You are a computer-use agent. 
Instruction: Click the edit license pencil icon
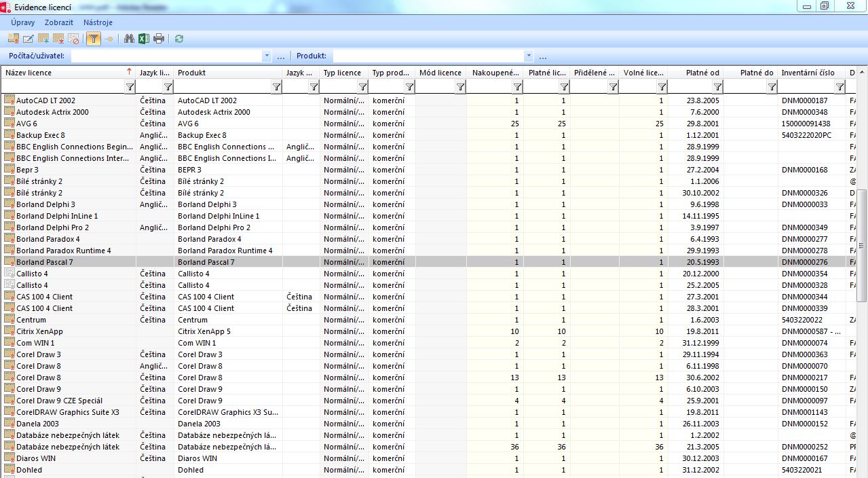tap(29, 39)
